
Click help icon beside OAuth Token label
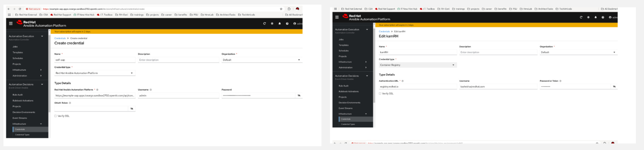70,103
